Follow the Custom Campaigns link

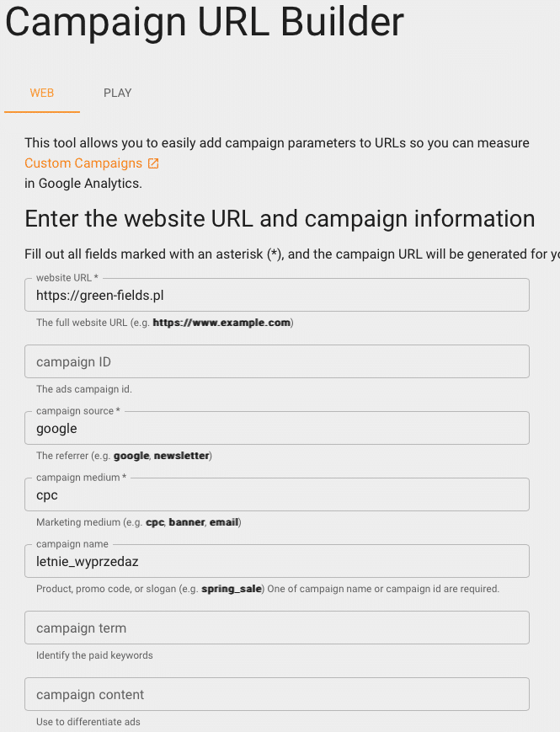point(83,163)
